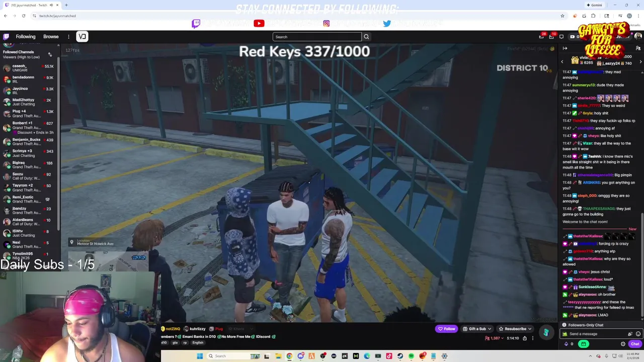This screenshot has height=362, width=644.
Task: Open chat settings gear
Action: (623, 344)
